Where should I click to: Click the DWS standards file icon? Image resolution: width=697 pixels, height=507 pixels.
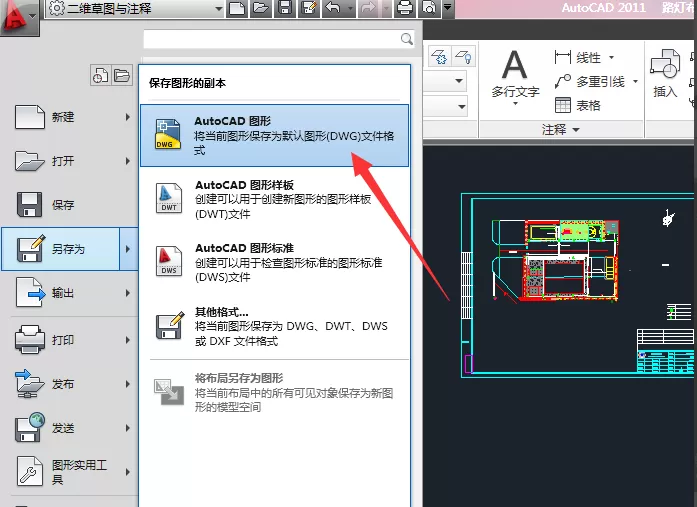pyautogui.click(x=168, y=261)
